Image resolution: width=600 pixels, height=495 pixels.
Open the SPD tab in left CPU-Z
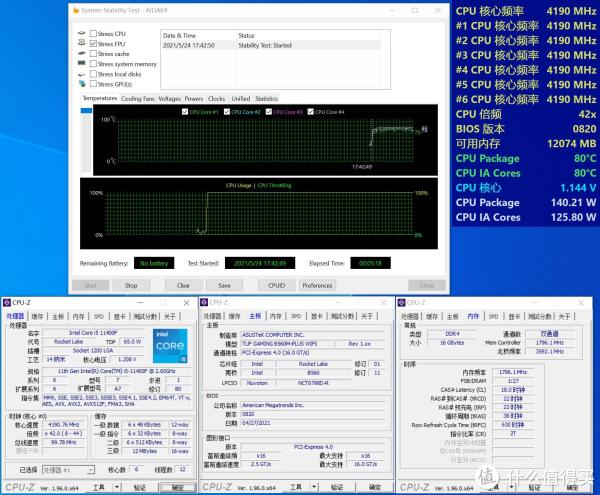[x=99, y=316]
